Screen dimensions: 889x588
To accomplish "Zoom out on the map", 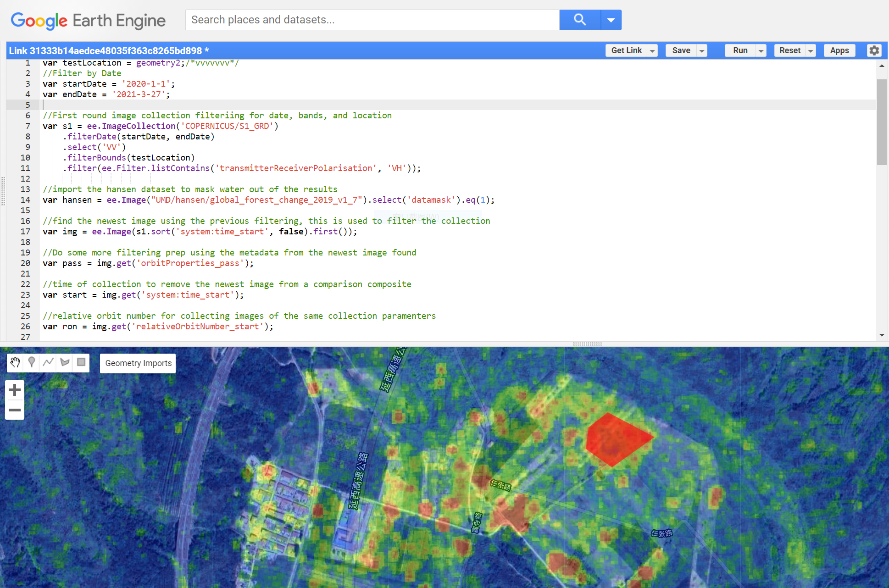I will 15,410.
